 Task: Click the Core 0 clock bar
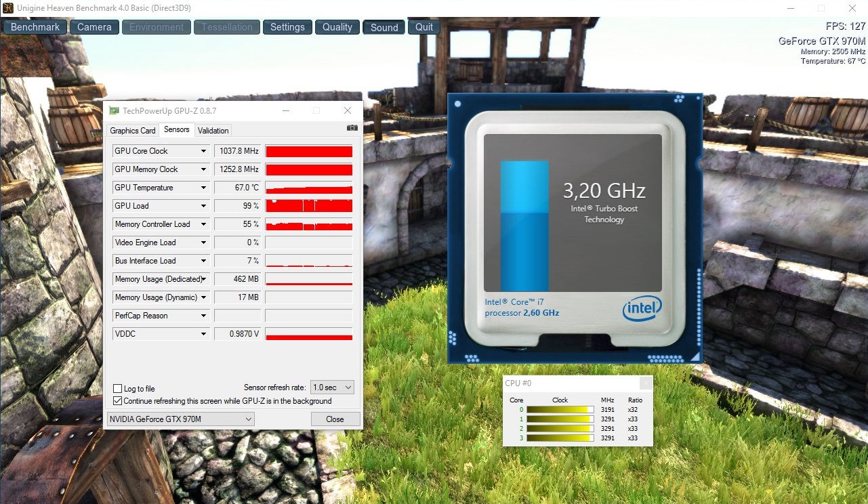click(x=560, y=410)
